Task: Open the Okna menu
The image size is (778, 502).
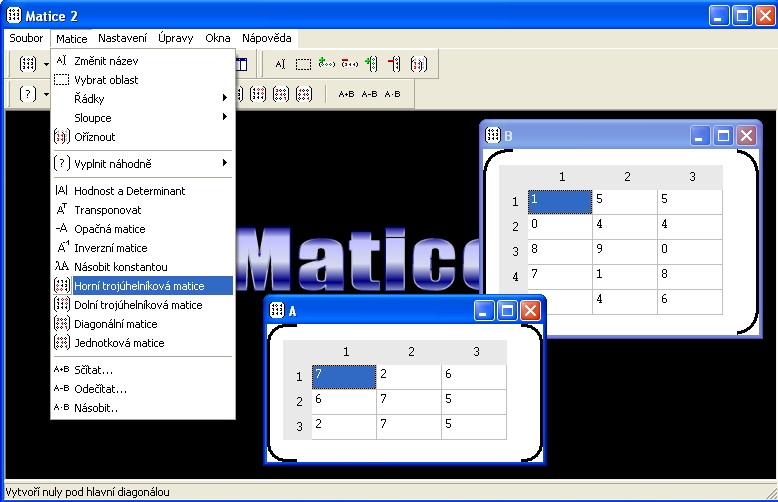Action: coord(218,38)
